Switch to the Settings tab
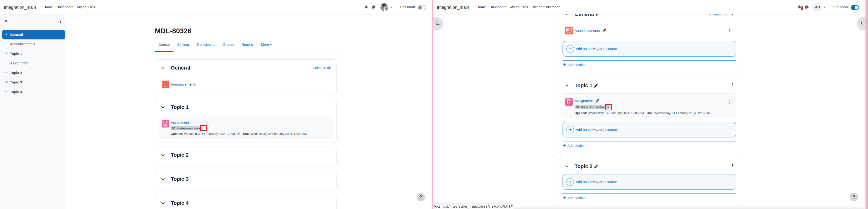Screen dimensions: 868x209 (183, 45)
